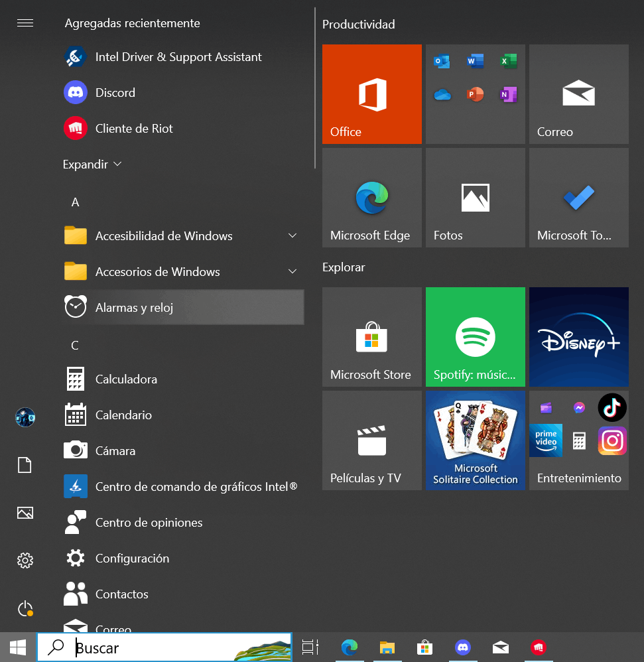Screen dimensions: 644x662
Task: Click the Productividad group header
Action: click(x=359, y=25)
